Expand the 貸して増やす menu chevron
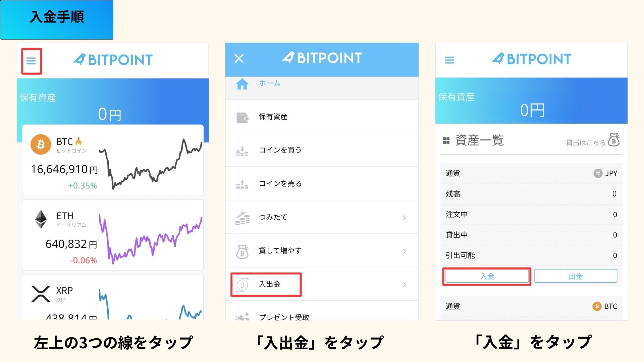Screen dimensions: 644x362 pos(405,251)
